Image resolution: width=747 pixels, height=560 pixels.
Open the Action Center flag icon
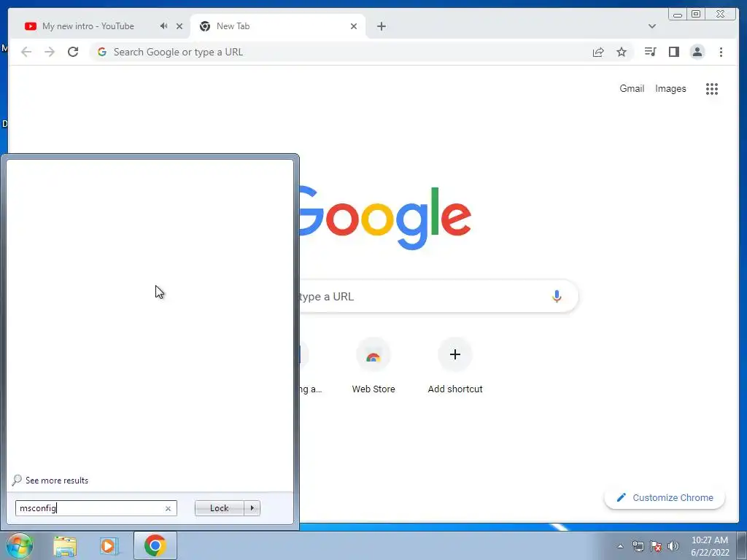coord(656,546)
